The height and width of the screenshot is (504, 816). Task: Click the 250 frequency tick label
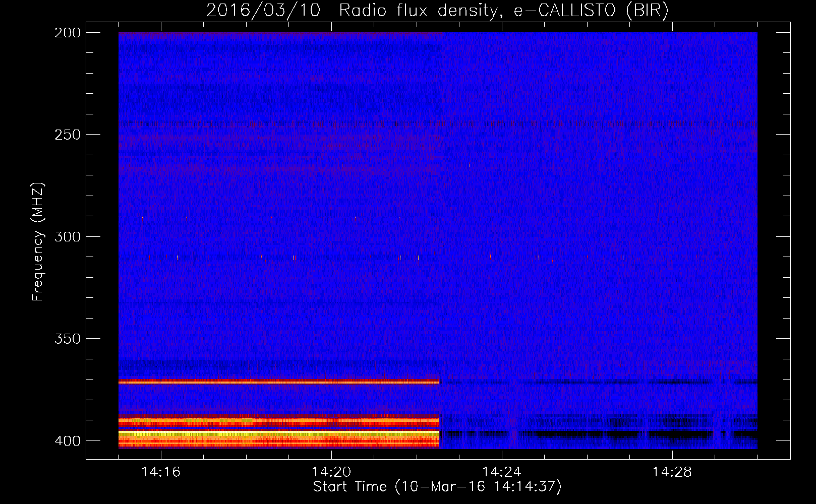pyautogui.click(x=68, y=135)
